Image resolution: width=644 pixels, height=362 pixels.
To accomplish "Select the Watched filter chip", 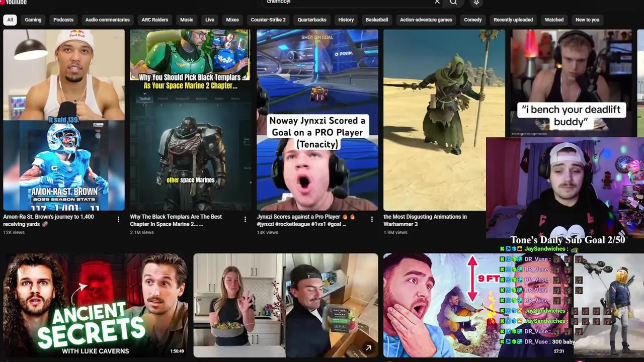I will tap(554, 20).
